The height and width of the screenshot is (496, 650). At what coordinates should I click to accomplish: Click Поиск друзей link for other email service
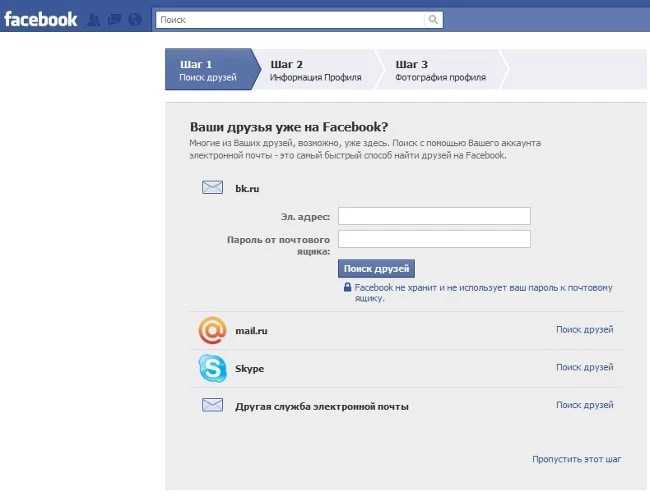585,405
